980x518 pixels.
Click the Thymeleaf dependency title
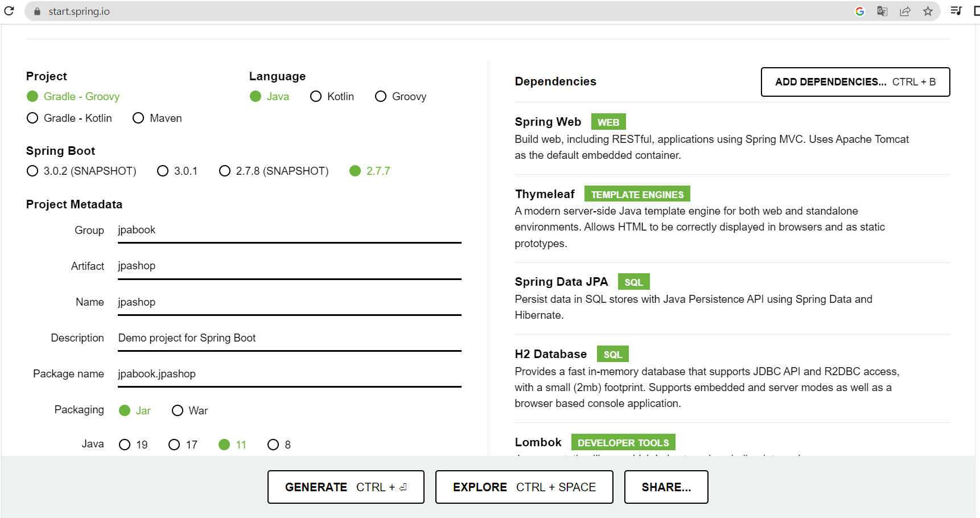pos(545,194)
